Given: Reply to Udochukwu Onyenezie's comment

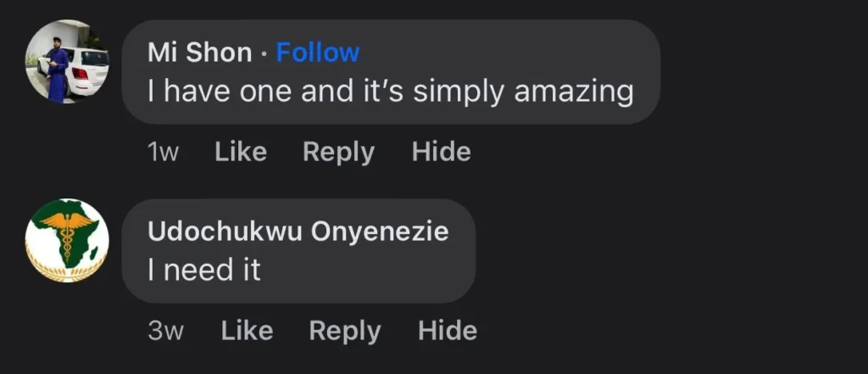Looking at the screenshot, I should click(x=344, y=330).
